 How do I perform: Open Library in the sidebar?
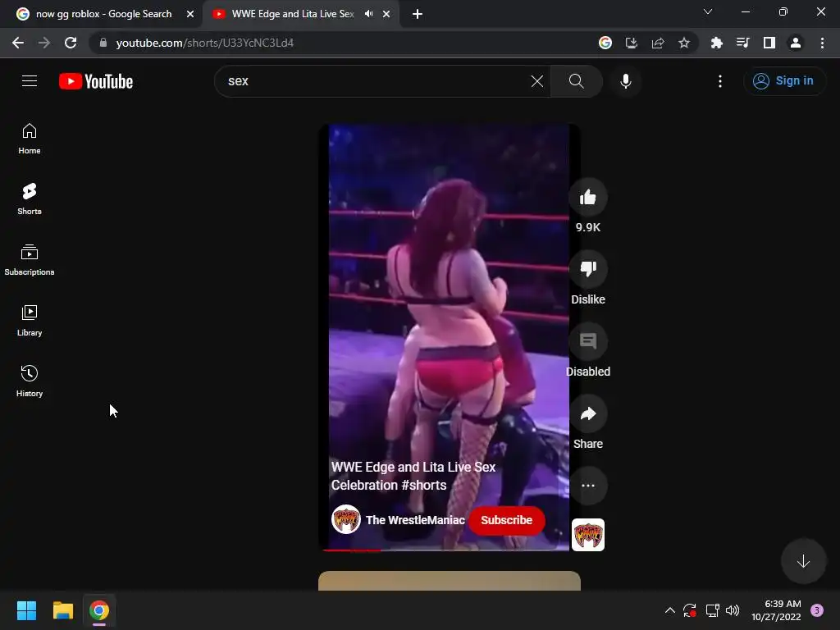(30, 321)
